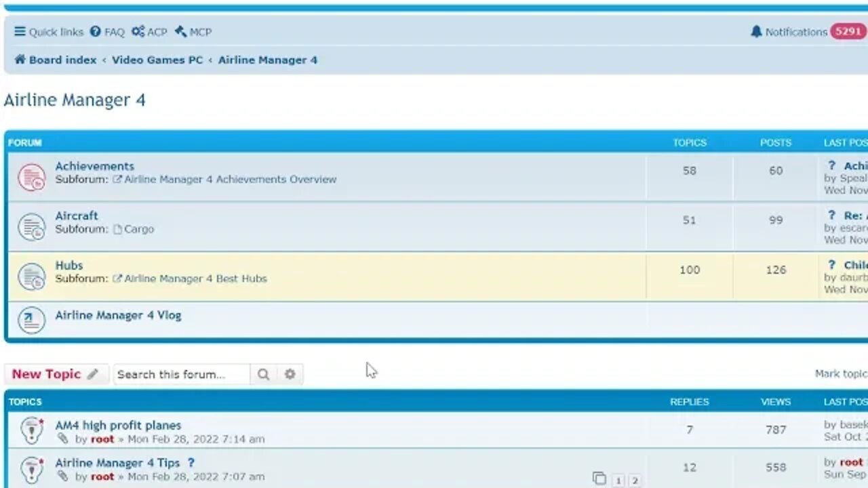This screenshot has height=488, width=868.
Task: Click attachment paperclip on Airline Manager 4 Tips
Action: click(63, 476)
